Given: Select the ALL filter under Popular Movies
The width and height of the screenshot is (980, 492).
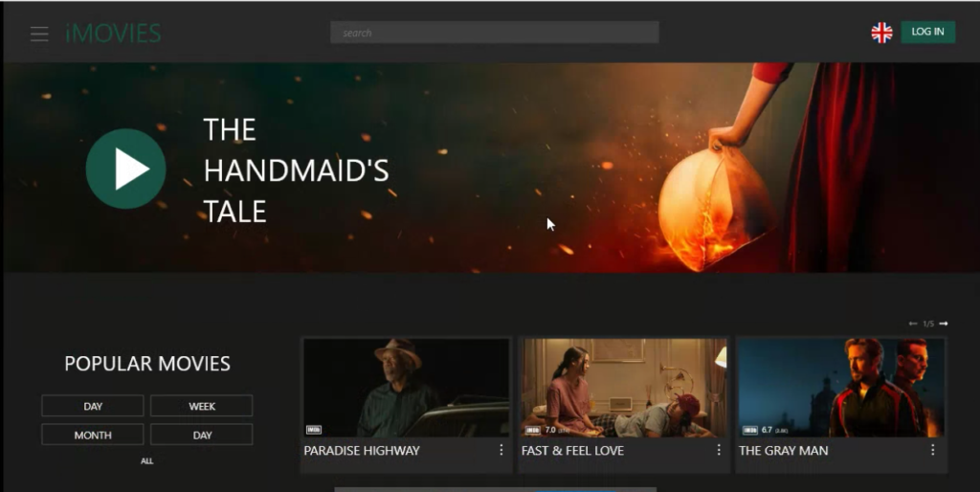Looking at the screenshot, I should [146, 461].
